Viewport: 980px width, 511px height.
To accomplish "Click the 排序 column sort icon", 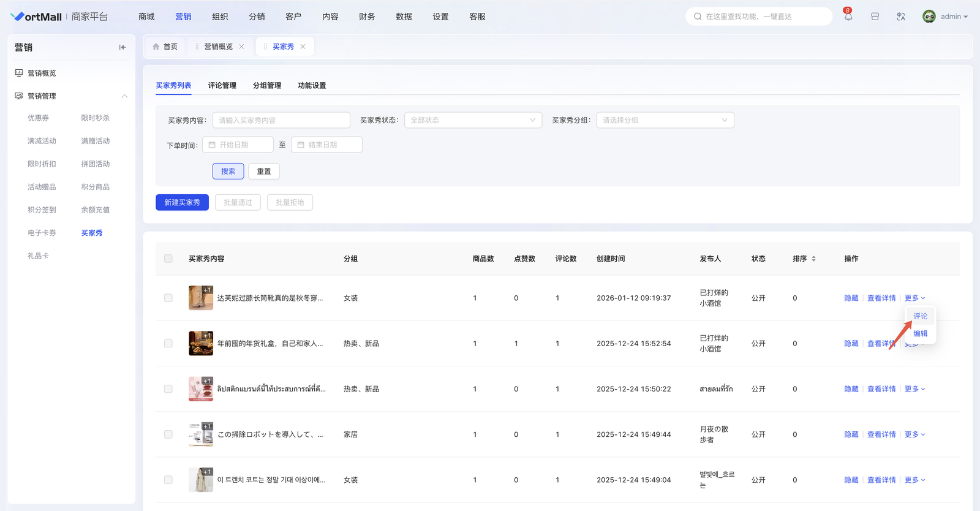I will click(x=813, y=259).
